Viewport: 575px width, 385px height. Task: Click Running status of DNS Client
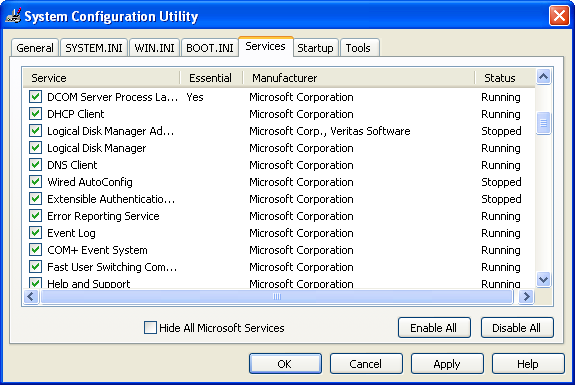501,165
